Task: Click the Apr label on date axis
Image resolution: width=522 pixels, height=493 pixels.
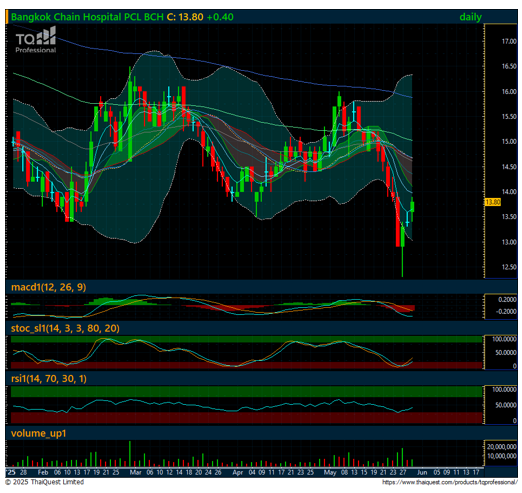Action: pos(238,472)
